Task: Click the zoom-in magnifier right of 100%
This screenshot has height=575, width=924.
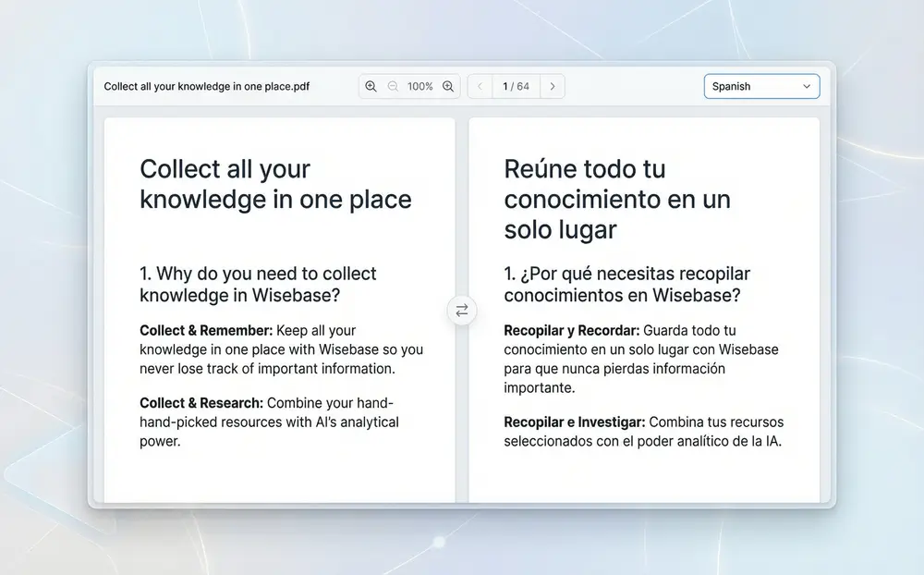Action: [448, 87]
